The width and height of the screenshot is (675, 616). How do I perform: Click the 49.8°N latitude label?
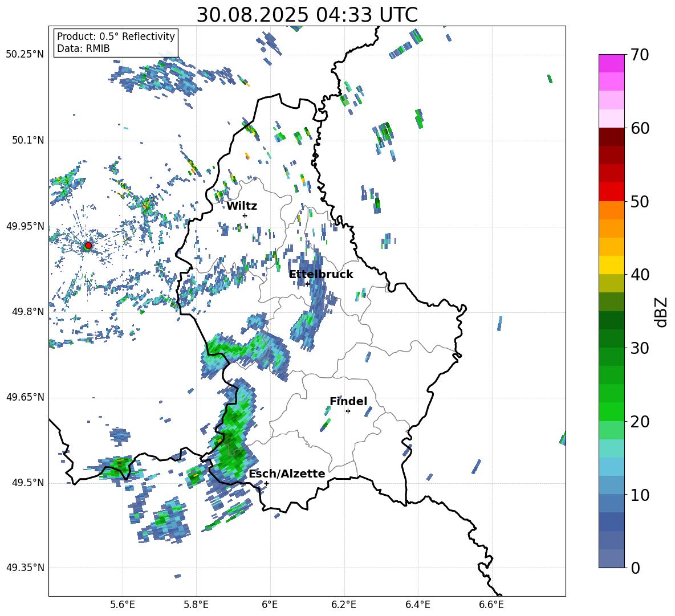point(27,312)
